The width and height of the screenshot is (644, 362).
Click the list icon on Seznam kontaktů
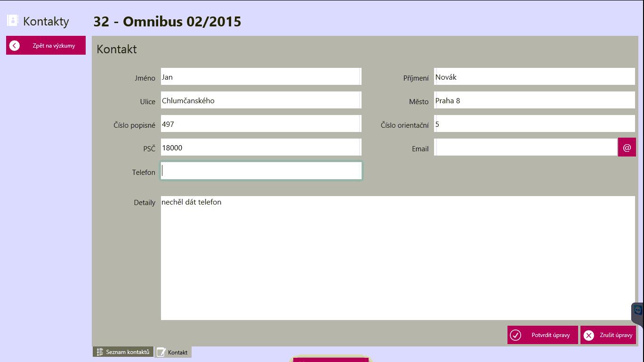pyautogui.click(x=99, y=352)
